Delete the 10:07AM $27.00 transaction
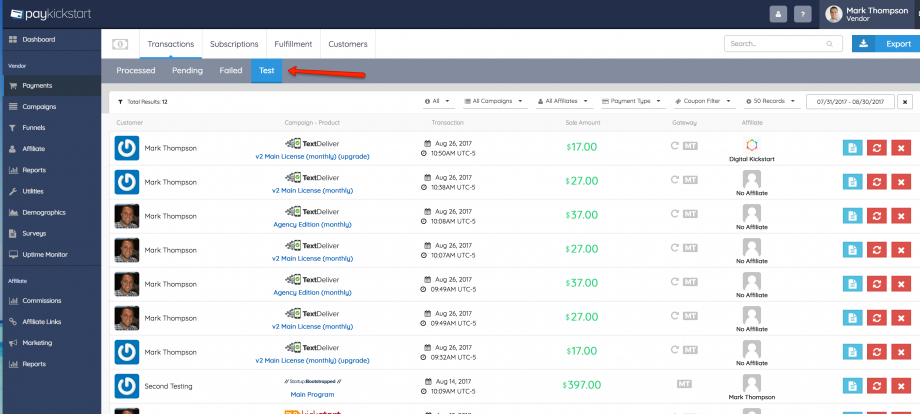This screenshot has width=920, height=414. [x=901, y=250]
